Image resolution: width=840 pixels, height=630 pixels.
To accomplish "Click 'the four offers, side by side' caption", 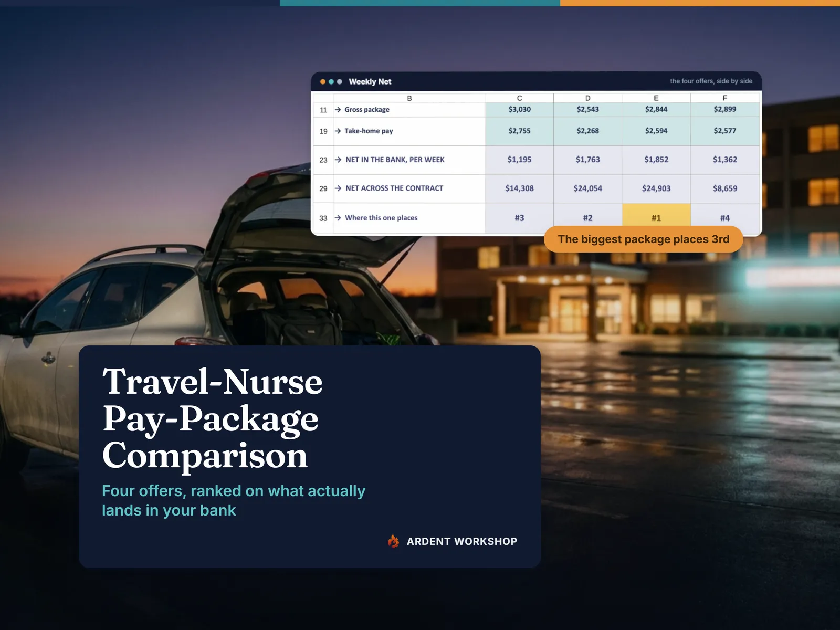I will click(x=711, y=81).
